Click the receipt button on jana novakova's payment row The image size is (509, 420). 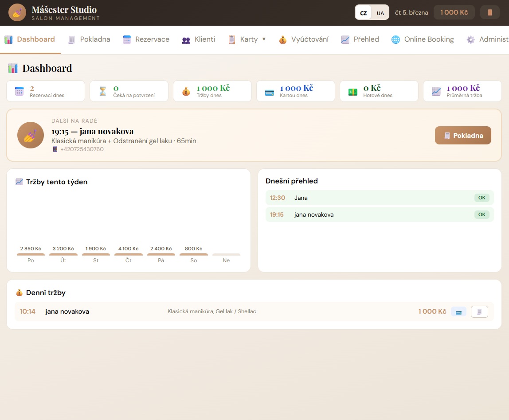pyautogui.click(x=479, y=311)
